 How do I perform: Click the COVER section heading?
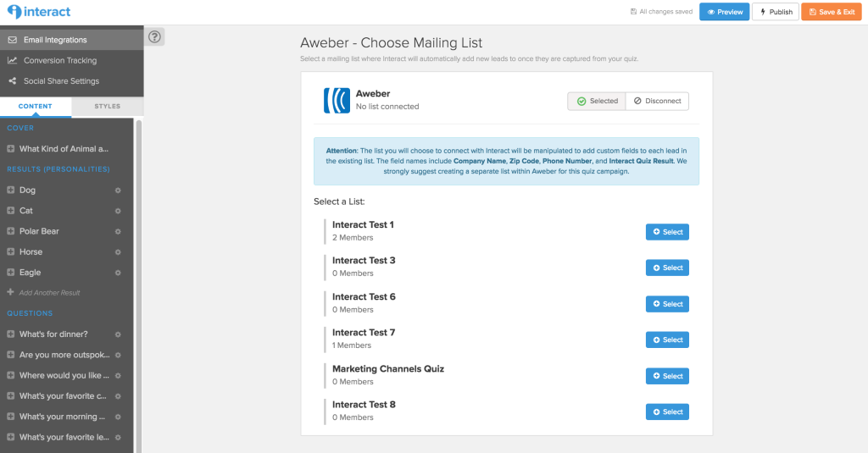[20, 128]
